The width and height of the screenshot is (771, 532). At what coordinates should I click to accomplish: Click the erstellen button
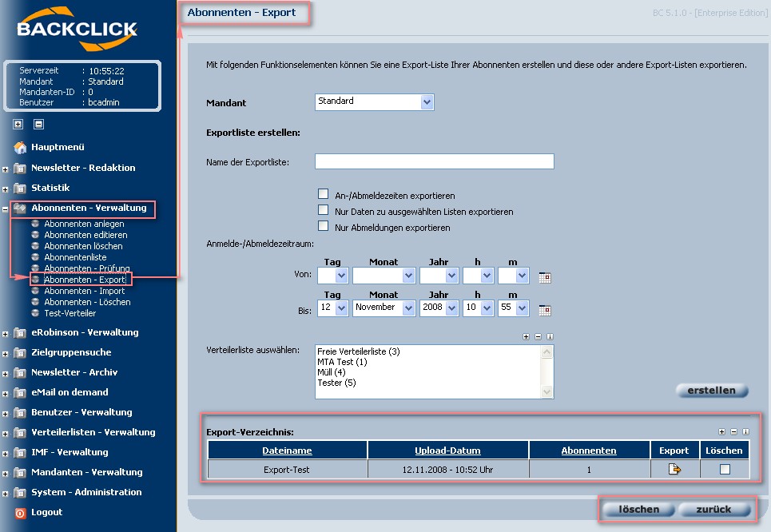point(712,391)
